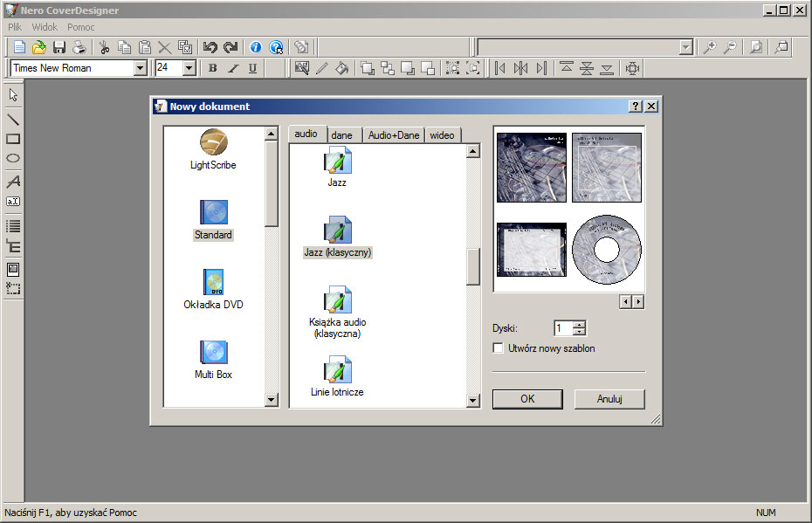Expand the font size 24 dropdown
This screenshot has height=523, width=812.
point(189,68)
